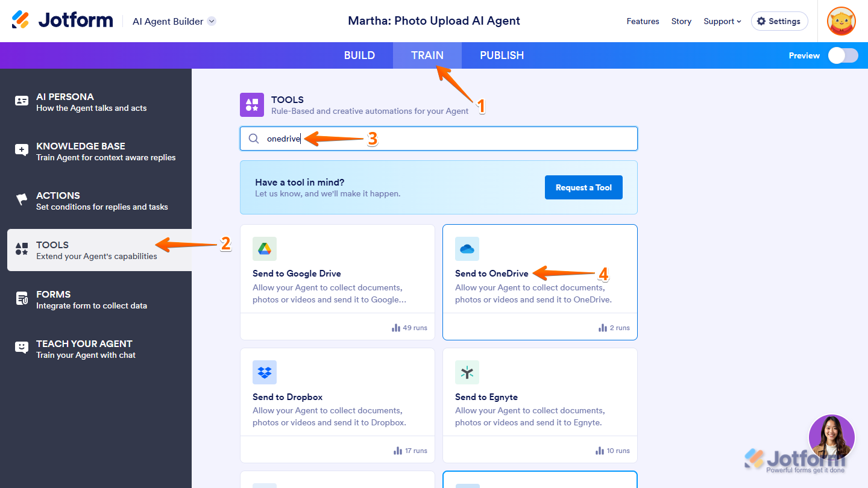Click the Google Drive icon

265,249
